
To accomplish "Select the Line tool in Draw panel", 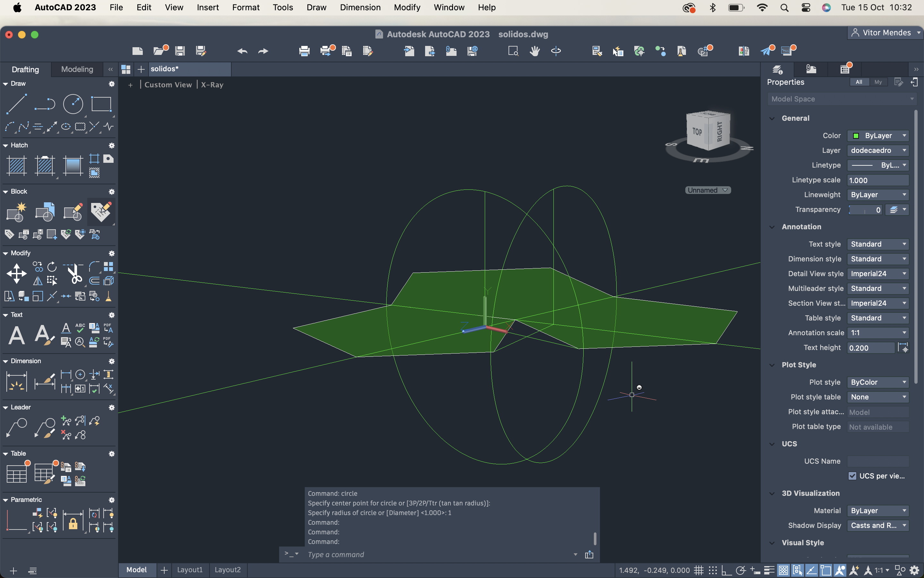I will (16, 104).
